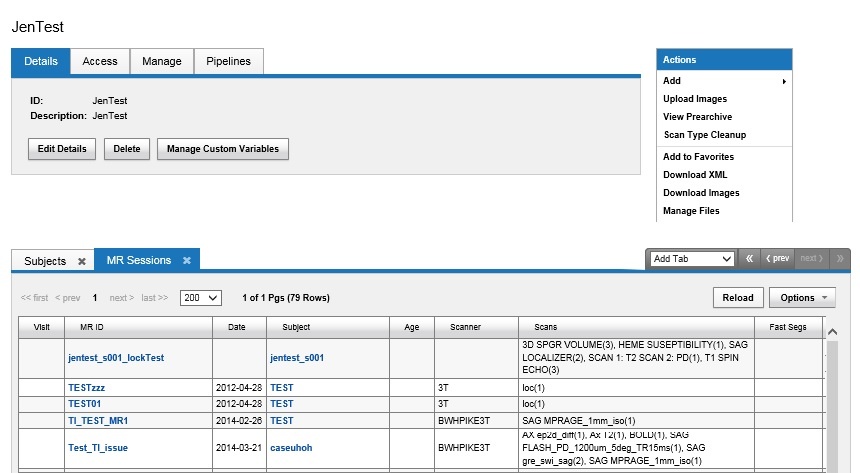Select the 'SAG MPRAGE_1mm_iso(1)' scans cell
The width and height of the screenshot is (860, 473).
(x=636, y=421)
